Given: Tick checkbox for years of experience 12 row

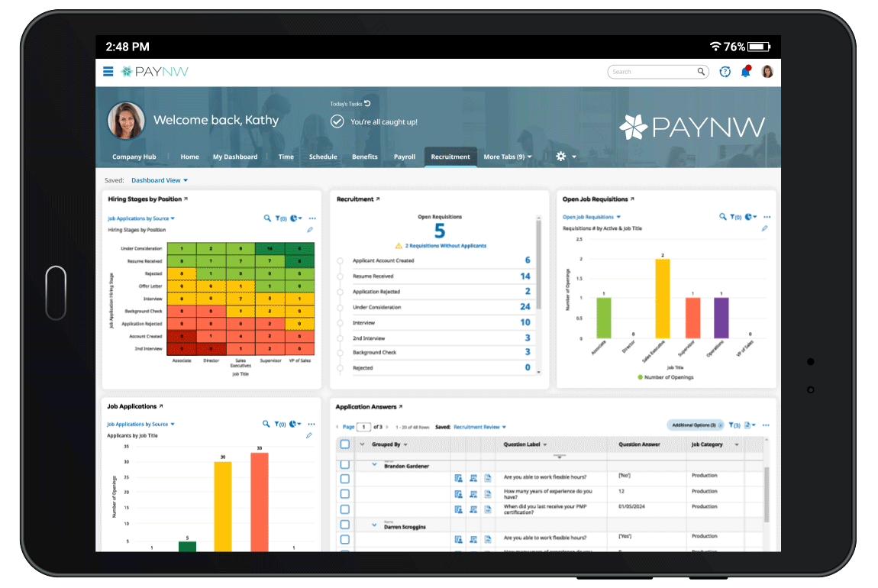Looking at the screenshot, I should 345,494.
